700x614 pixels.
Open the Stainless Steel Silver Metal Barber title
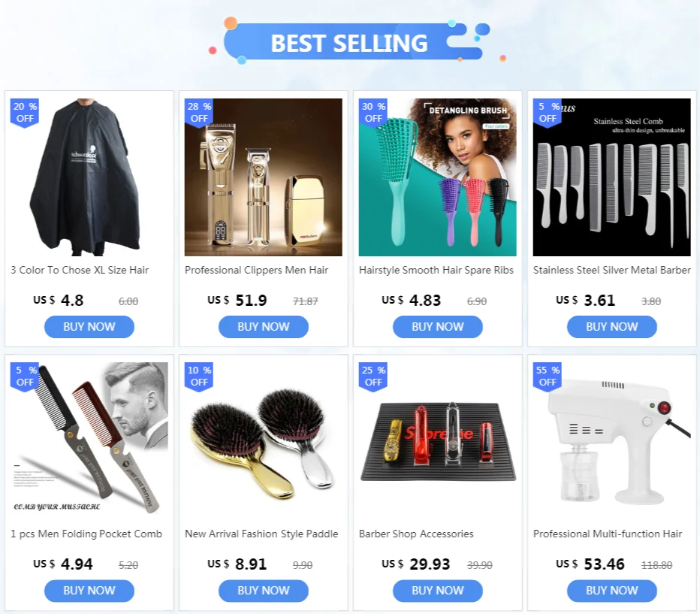[611, 270]
